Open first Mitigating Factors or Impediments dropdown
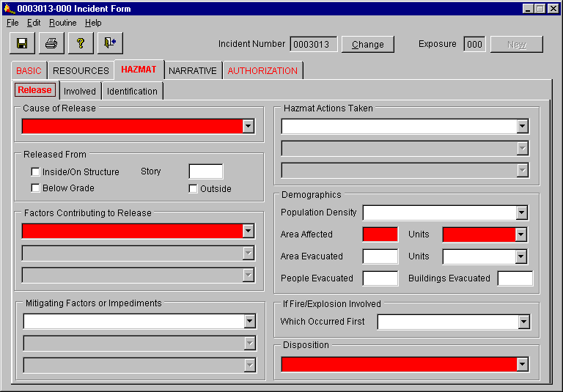563x392 pixels. point(249,321)
